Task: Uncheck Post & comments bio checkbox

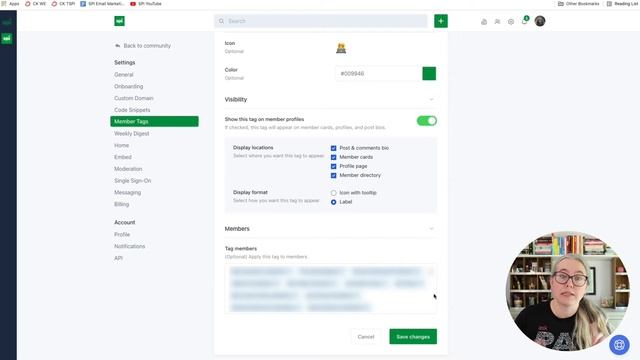Action: 333,148
